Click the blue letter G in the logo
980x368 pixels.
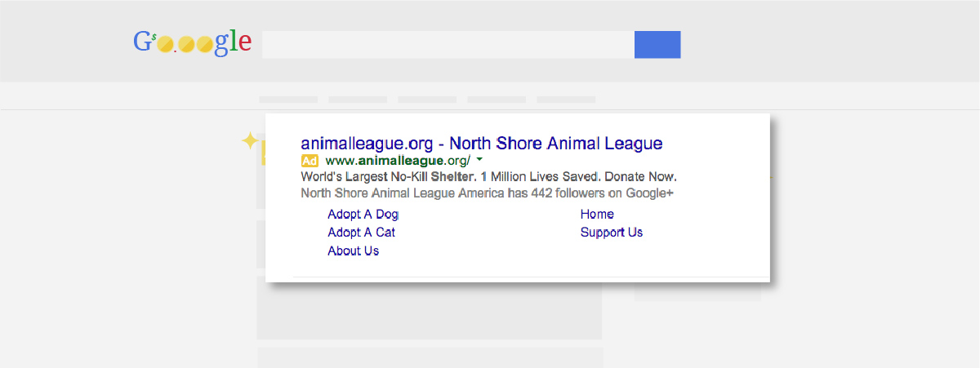(143, 42)
